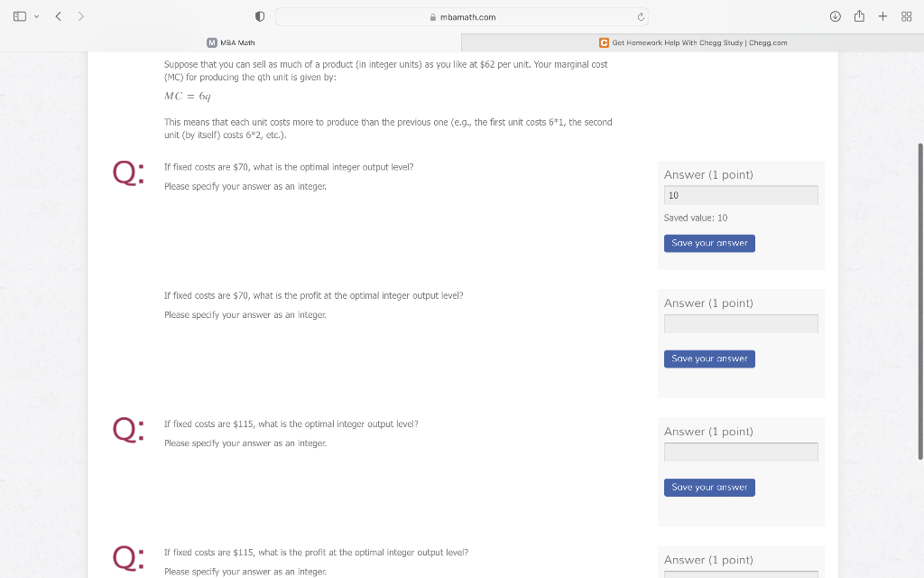Click the answer field for $70 profit question
924x578 pixels.
coord(741,324)
